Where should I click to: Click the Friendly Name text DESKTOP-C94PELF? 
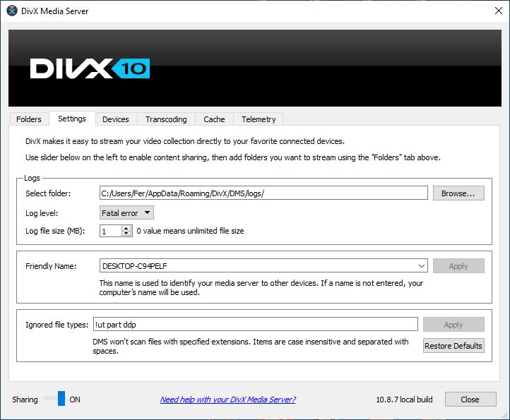tap(135, 266)
